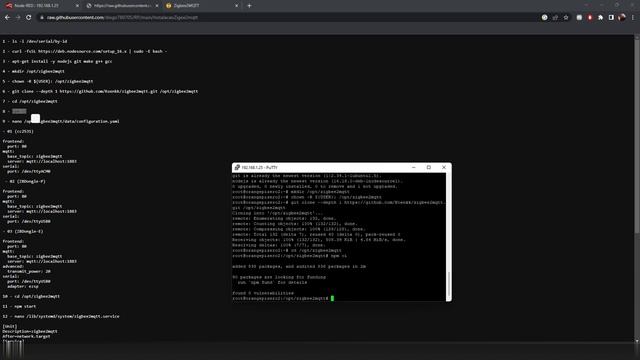
Task: Click 'Description=zigbee2mqtt' line
Action: pyautogui.click(x=30, y=331)
